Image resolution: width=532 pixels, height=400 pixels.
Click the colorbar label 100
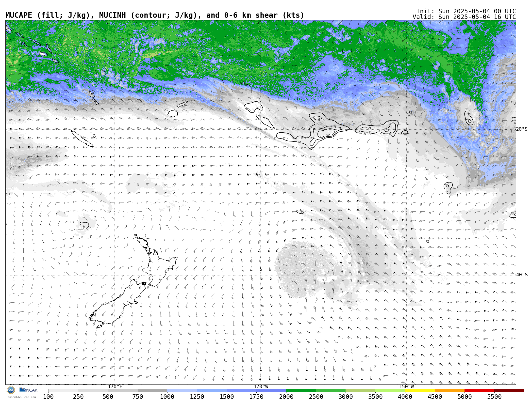coord(49,397)
